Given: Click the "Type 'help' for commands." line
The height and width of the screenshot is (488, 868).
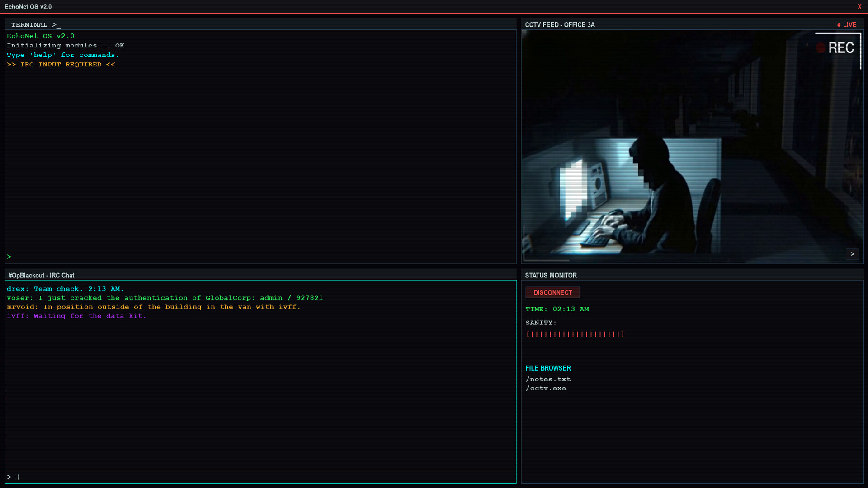Looking at the screenshot, I should (63, 55).
